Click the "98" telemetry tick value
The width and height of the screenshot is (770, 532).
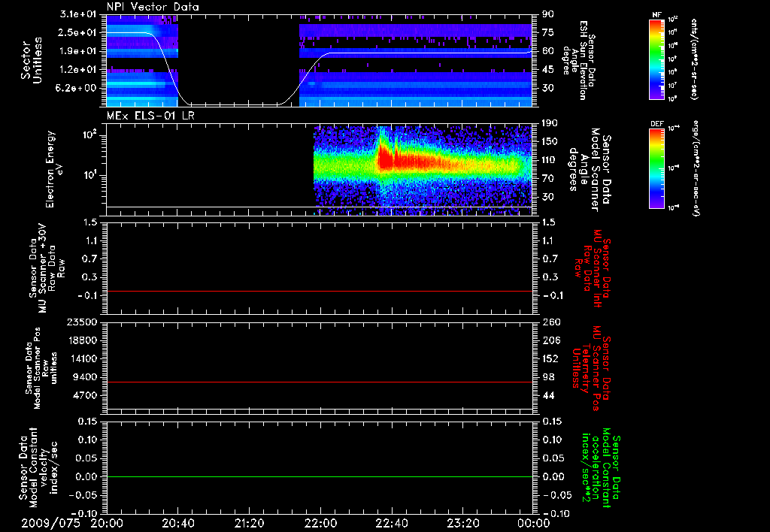548,377
